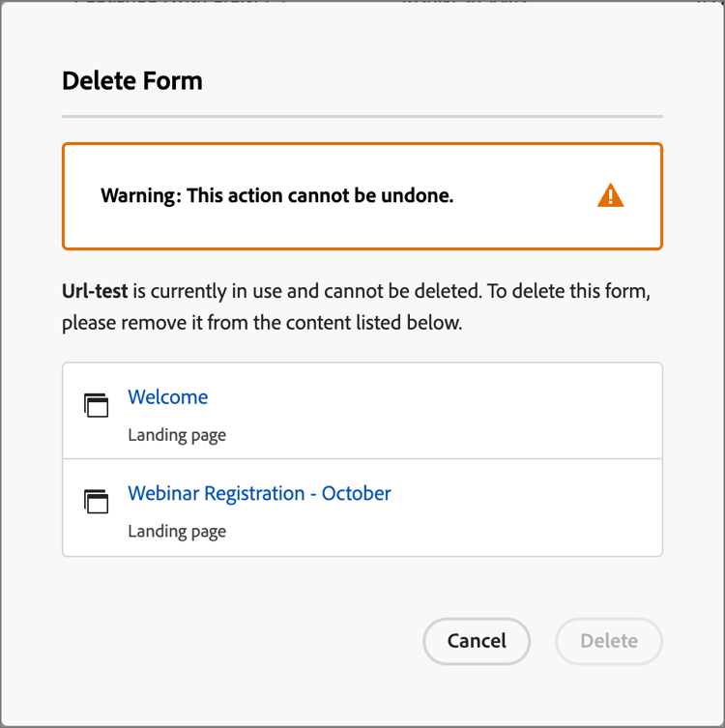The width and height of the screenshot is (725, 728).
Task: Click the Welcome landing page icon
Action: pyautogui.click(x=96, y=405)
